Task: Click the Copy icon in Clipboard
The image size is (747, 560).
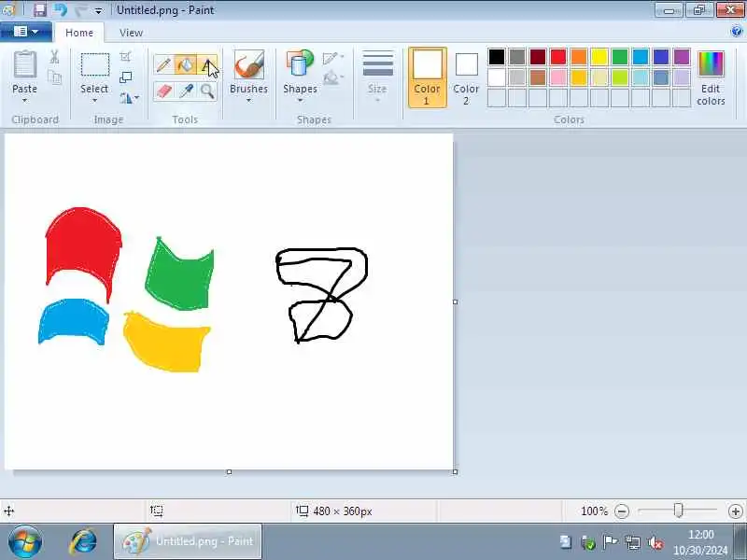Action: click(55, 77)
